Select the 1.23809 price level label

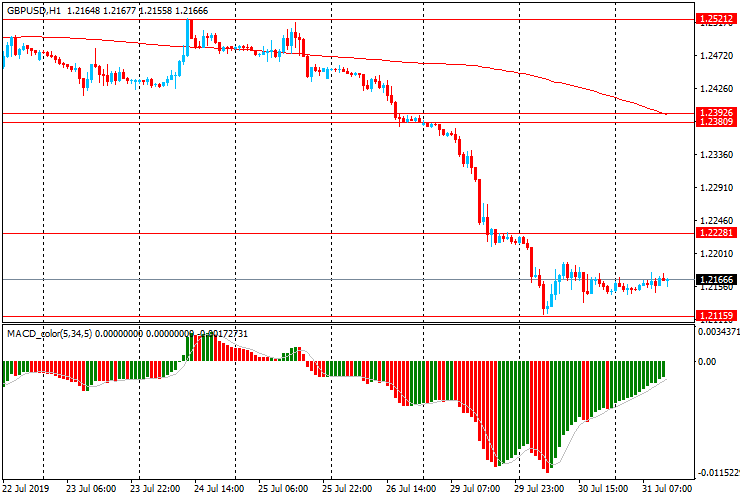(x=716, y=122)
